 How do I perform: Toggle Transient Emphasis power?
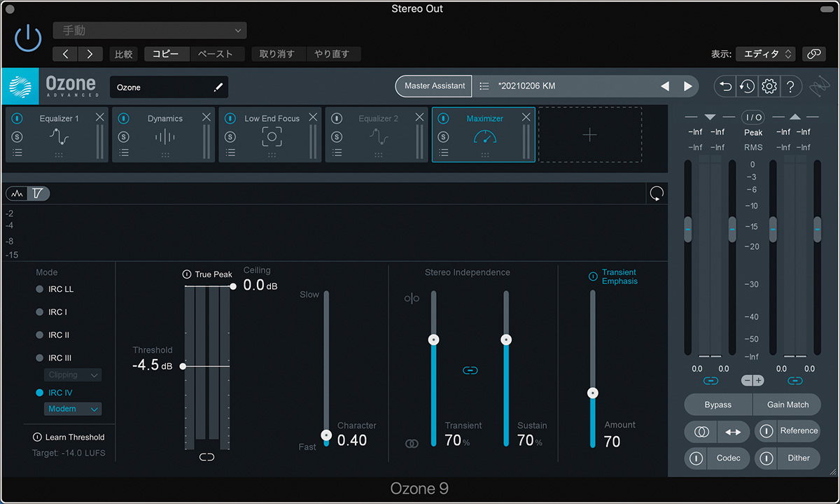[x=593, y=276]
